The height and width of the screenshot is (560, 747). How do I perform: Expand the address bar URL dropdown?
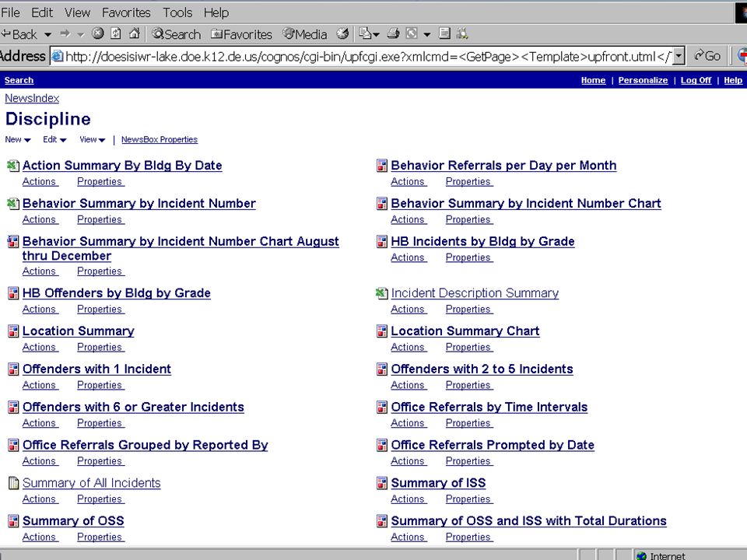679,56
